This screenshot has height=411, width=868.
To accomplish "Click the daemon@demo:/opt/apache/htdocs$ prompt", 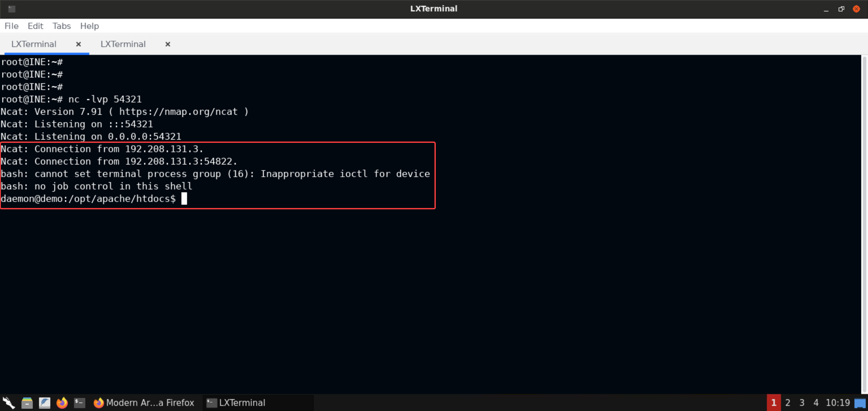I will (x=88, y=198).
